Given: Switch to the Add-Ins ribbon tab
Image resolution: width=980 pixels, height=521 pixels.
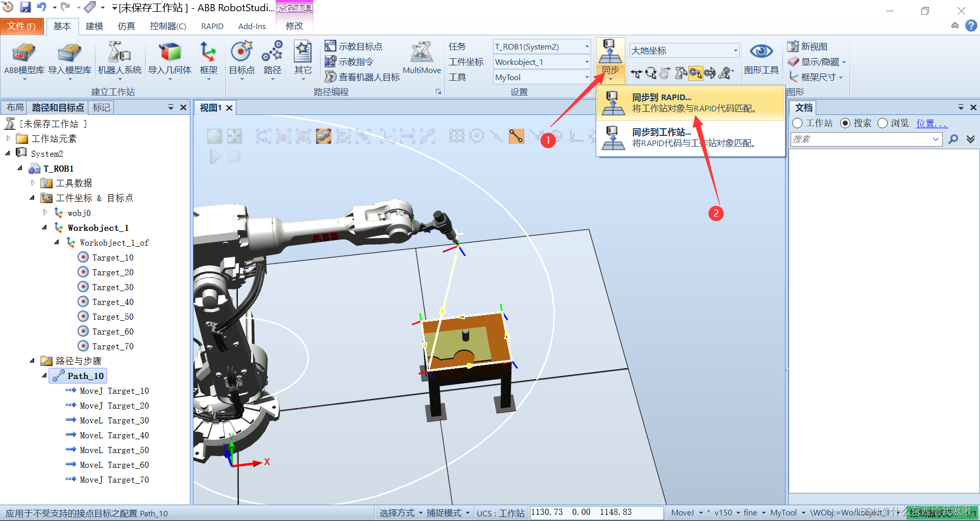Looking at the screenshot, I should pos(252,26).
